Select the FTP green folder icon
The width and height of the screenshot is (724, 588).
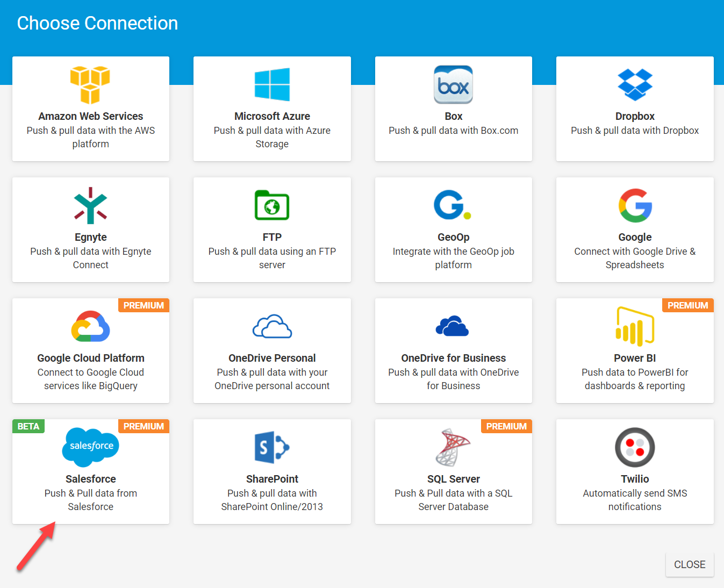click(x=272, y=205)
